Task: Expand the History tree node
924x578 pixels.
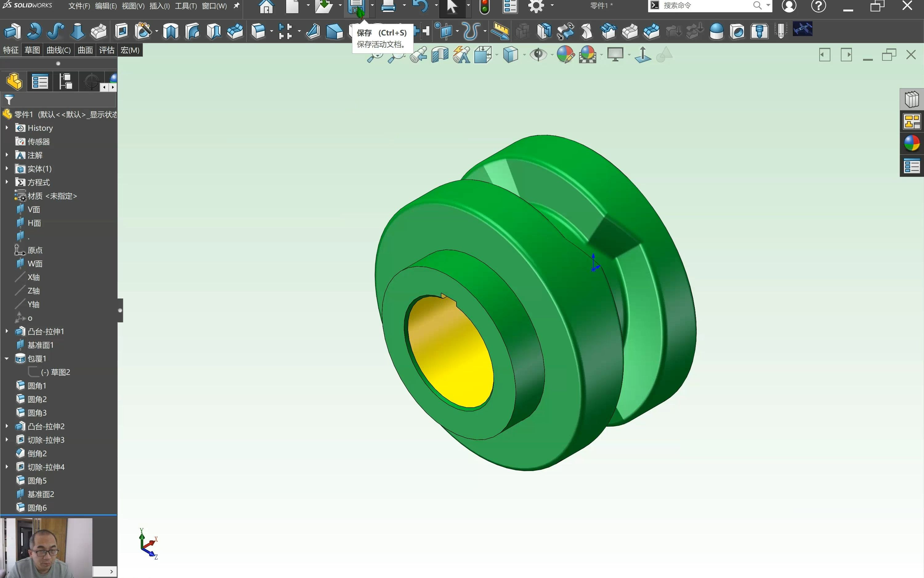Action: [x=7, y=128]
